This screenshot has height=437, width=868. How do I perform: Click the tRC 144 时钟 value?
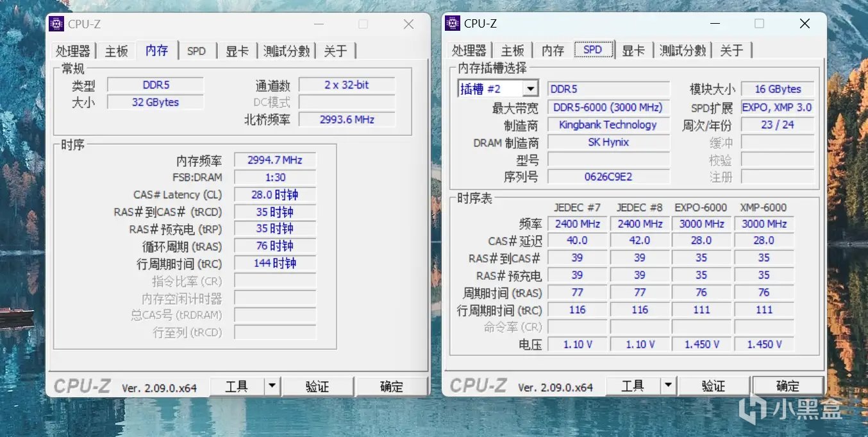(x=275, y=263)
